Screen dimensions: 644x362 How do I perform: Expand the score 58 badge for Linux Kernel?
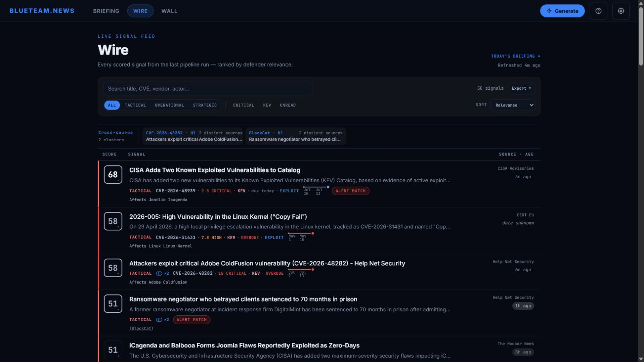[113, 221]
